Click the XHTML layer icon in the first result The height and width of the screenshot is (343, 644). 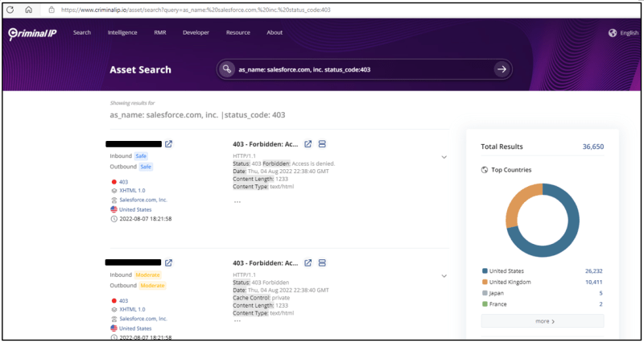[x=114, y=191]
